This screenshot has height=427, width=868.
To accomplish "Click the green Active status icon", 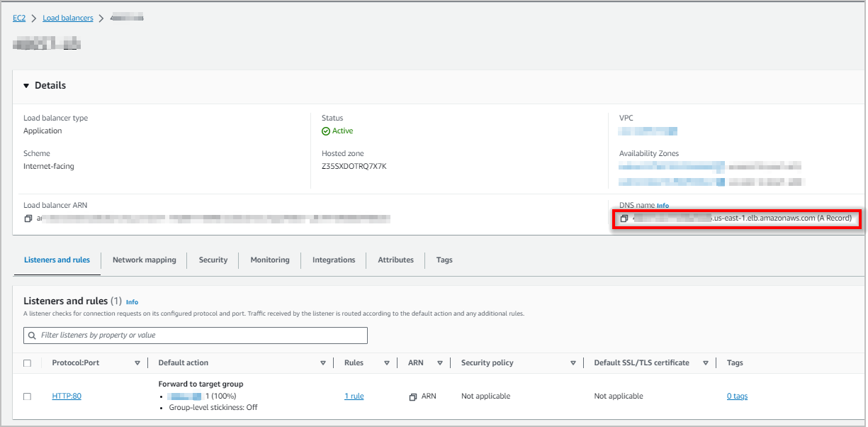I will (326, 131).
